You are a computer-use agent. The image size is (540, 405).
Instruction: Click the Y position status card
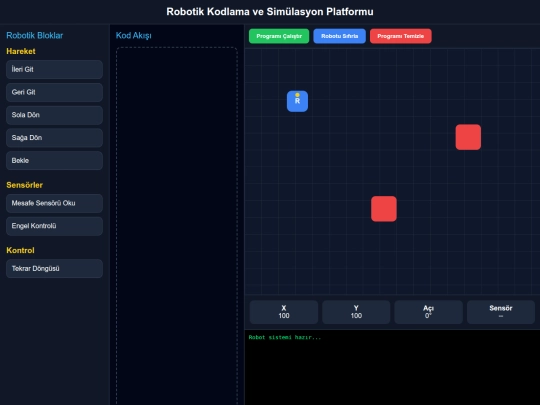356,312
